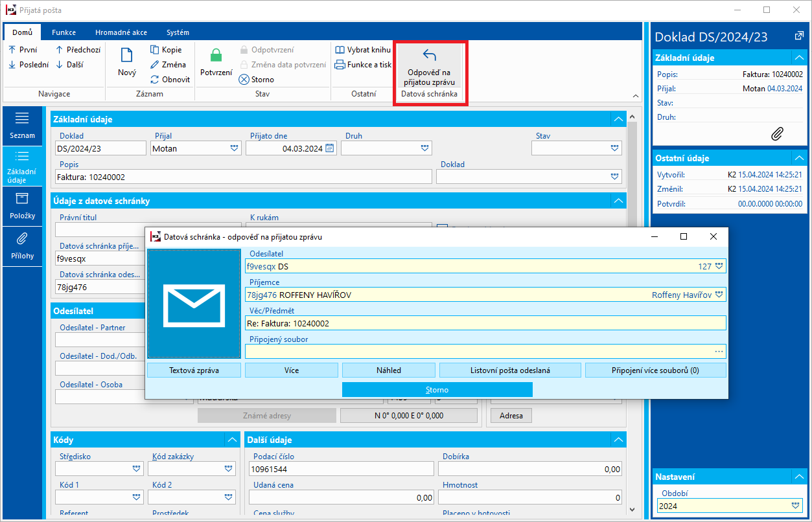Open Vybrat knihu book selection
Viewport: 812px width, 522px height.
click(x=363, y=49)
